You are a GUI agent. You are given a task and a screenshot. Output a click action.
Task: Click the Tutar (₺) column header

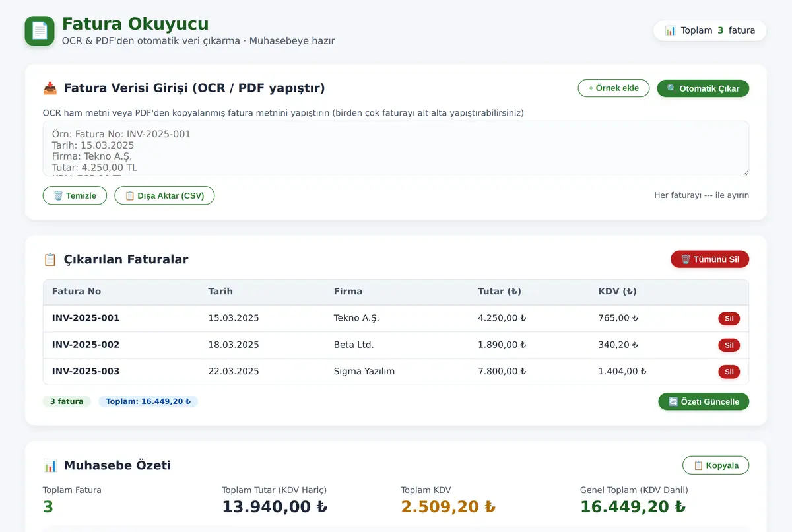coord(500,292)
